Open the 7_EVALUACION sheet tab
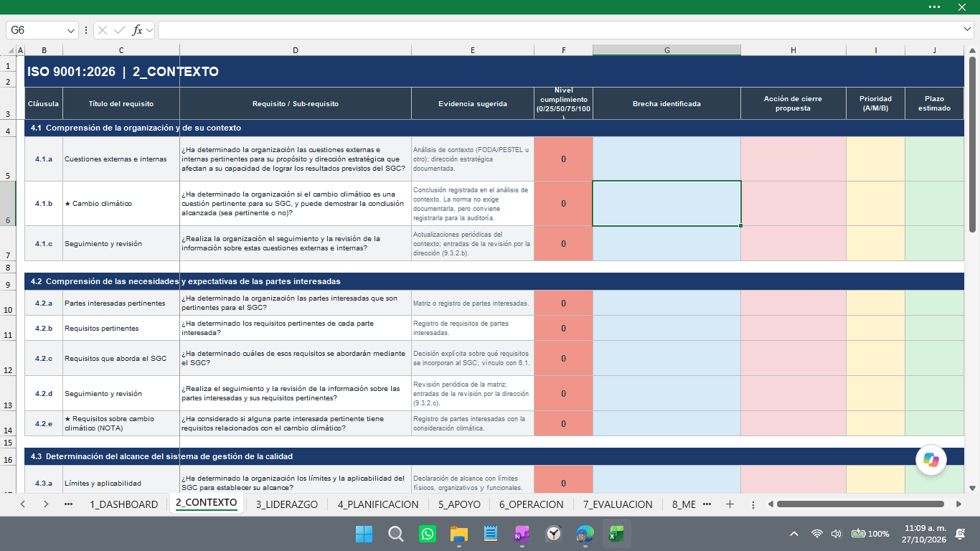 click(618, 504)
